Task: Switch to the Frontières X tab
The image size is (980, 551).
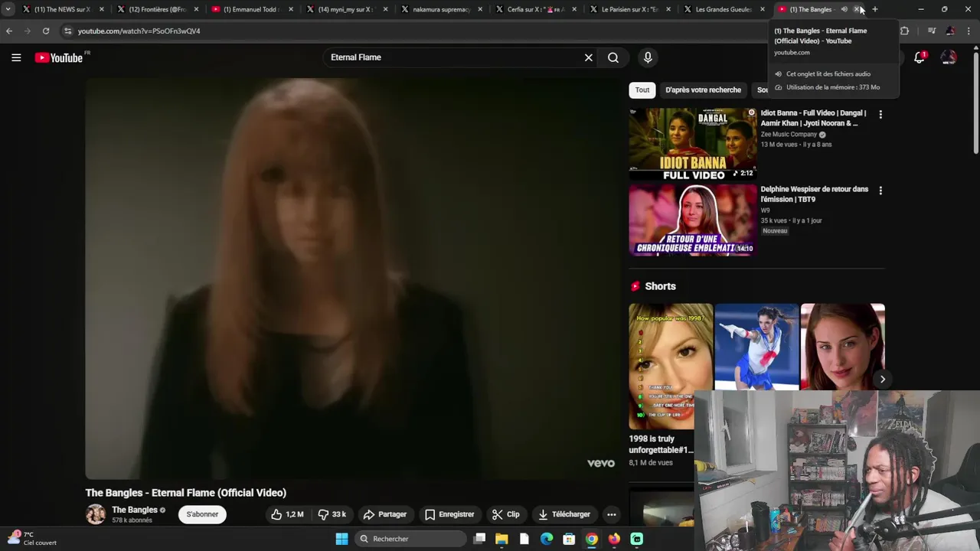Action: [x=157, y=9]
